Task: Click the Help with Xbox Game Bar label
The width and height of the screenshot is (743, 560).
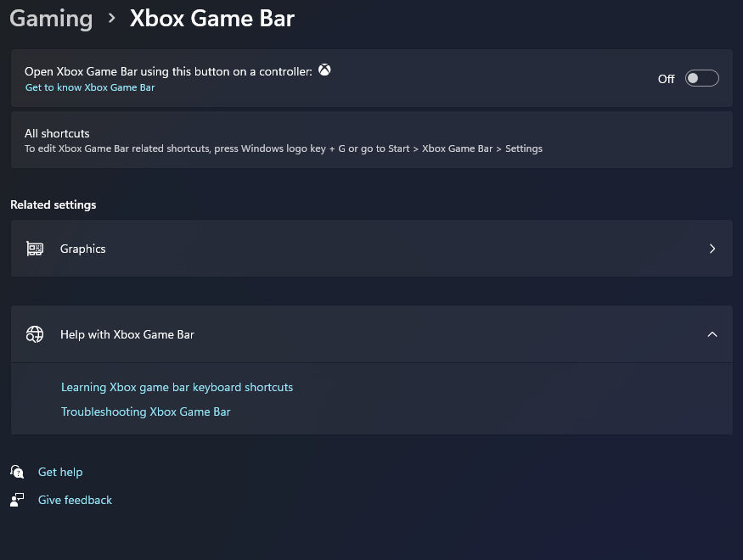Action: coord(127,334)
